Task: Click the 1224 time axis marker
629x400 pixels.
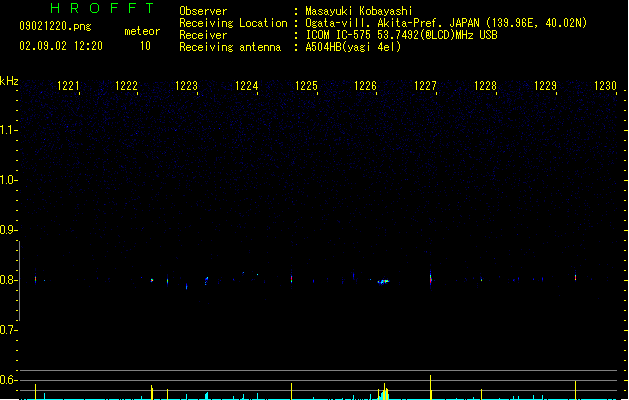Action: tap(246, 86)
